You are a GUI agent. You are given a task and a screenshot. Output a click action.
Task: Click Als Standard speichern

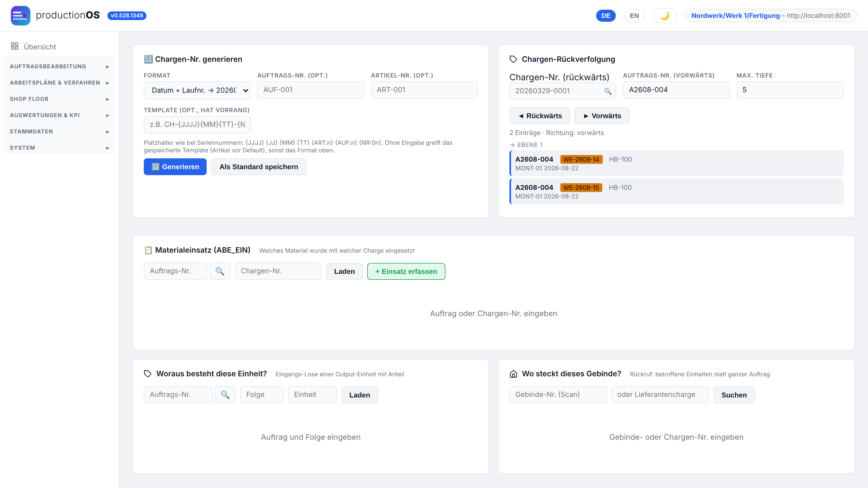[259, 167]
